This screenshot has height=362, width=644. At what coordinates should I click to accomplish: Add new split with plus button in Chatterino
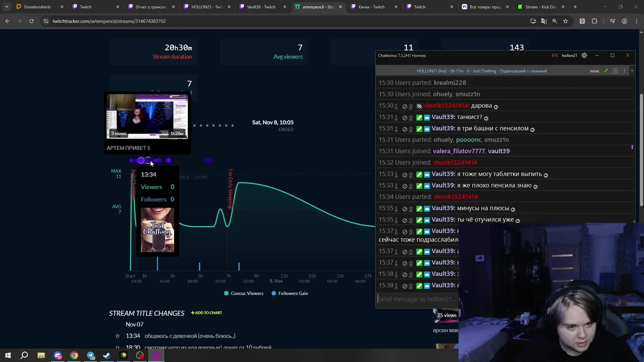[x=632, y=71]
